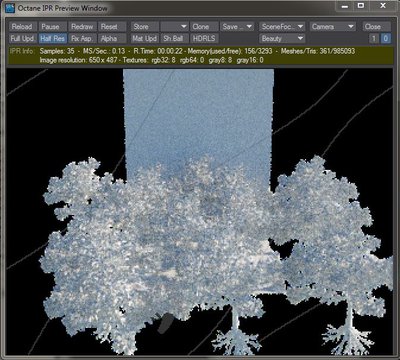
Task: Pause the IPR render
Action: [53, 27]
